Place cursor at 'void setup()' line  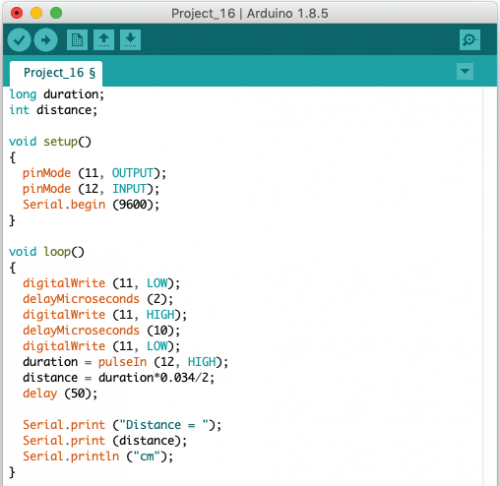point(50,142)
